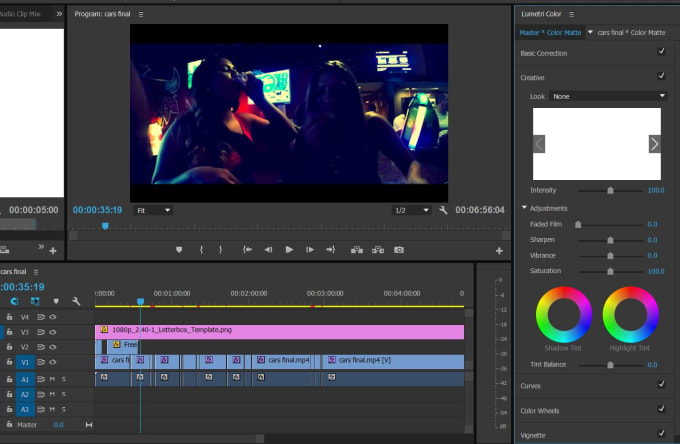Open Program monitor settings wrench
Image resolution: width=680 pixels, height=444 pixels.
(x=443, y=210)
